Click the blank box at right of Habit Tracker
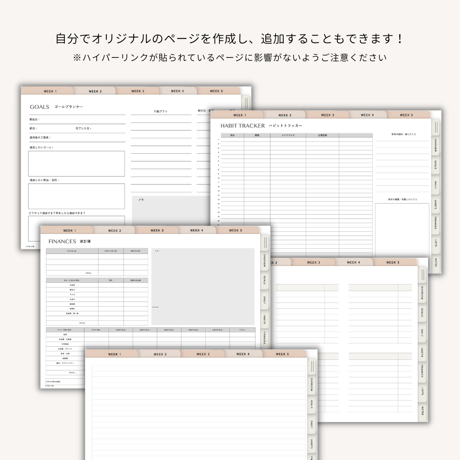 coord(402,230)
